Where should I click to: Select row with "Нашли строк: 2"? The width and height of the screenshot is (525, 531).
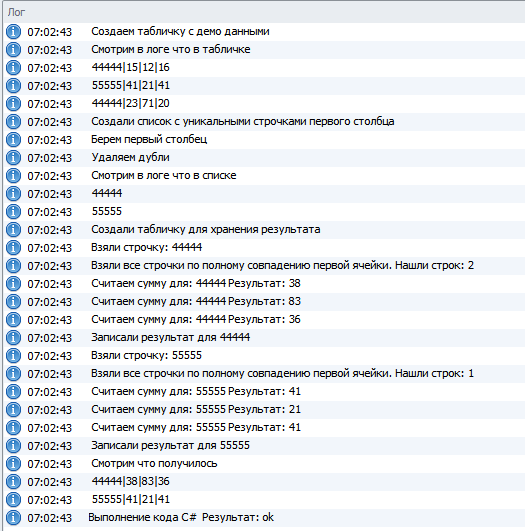pyautogui.click(x=264, y=266)
